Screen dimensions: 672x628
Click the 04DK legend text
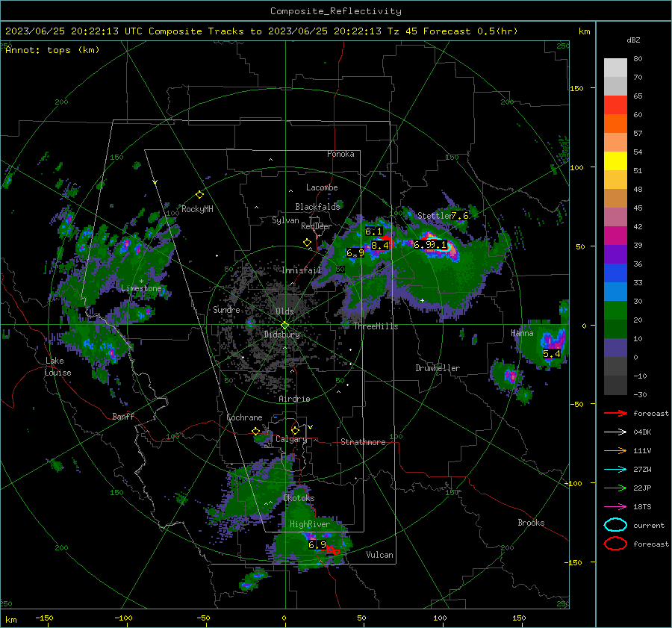[642, 432]
